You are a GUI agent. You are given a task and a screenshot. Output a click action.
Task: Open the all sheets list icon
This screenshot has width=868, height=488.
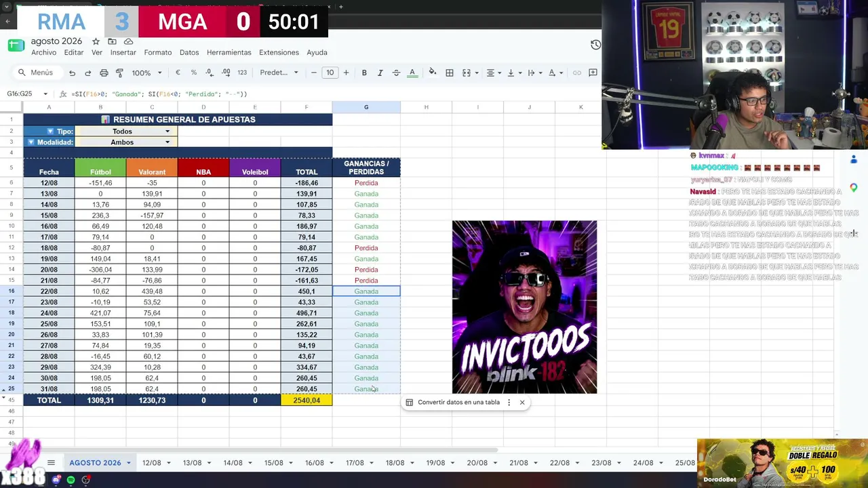pos(51,463)
